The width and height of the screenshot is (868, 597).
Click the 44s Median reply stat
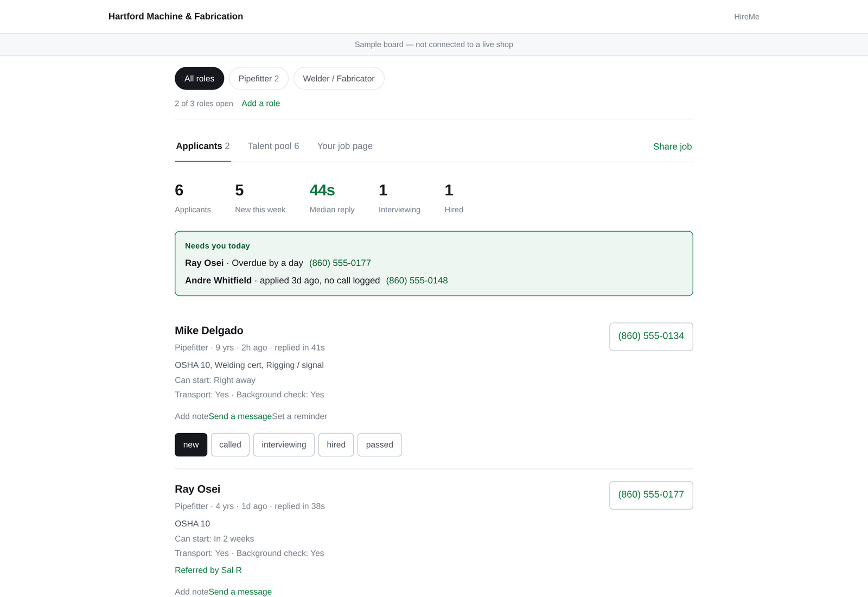click(x=332, y=198)
